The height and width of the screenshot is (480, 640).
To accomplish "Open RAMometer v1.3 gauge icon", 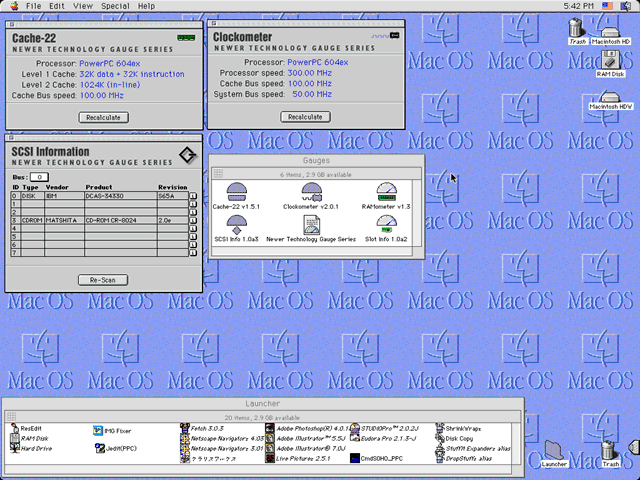I will 386,192.
